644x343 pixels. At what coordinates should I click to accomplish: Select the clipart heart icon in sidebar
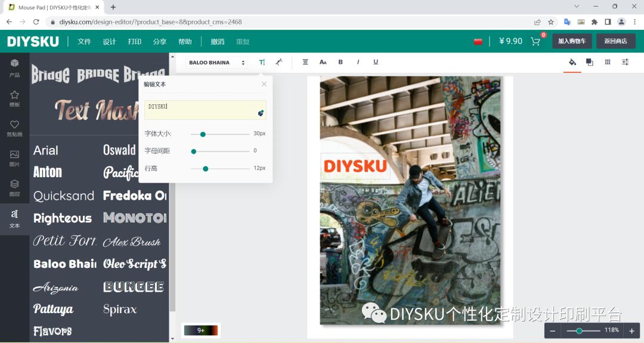[14, 128]
